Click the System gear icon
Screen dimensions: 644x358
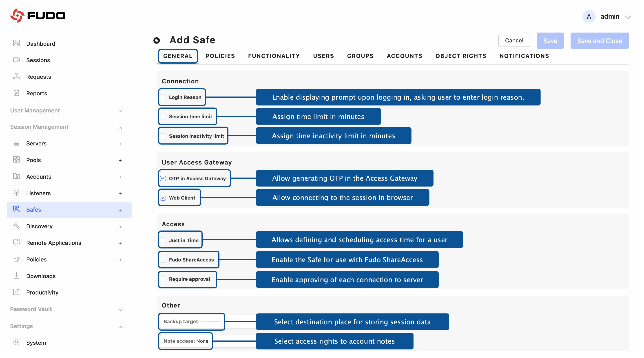[16, 342]
